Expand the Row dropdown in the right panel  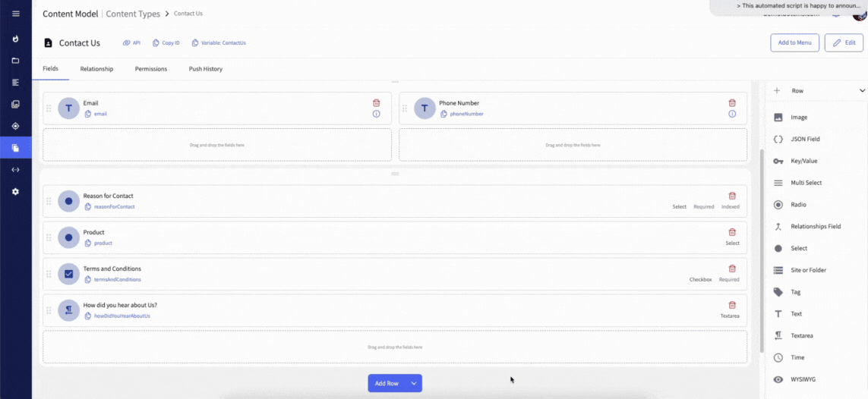click(862, 91)
